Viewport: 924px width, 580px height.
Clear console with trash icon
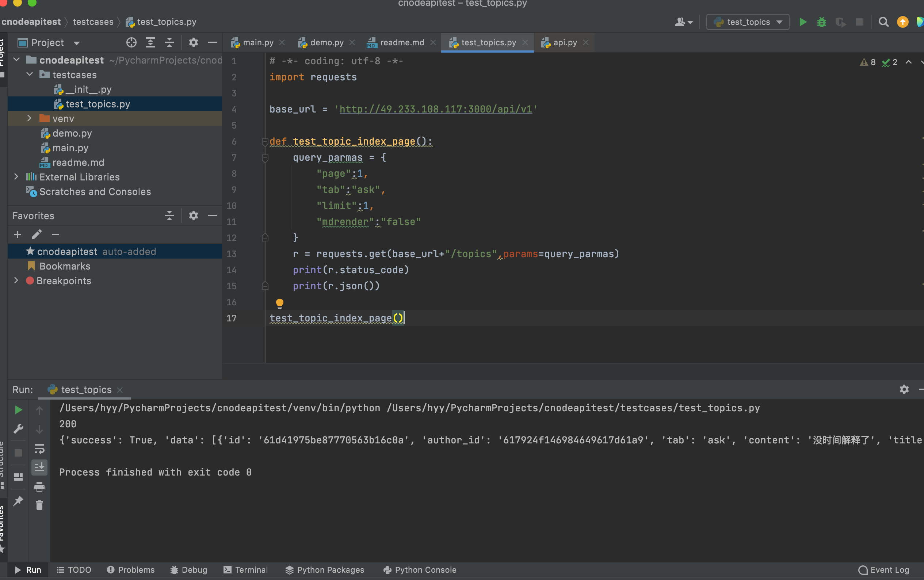click(39, 505)
